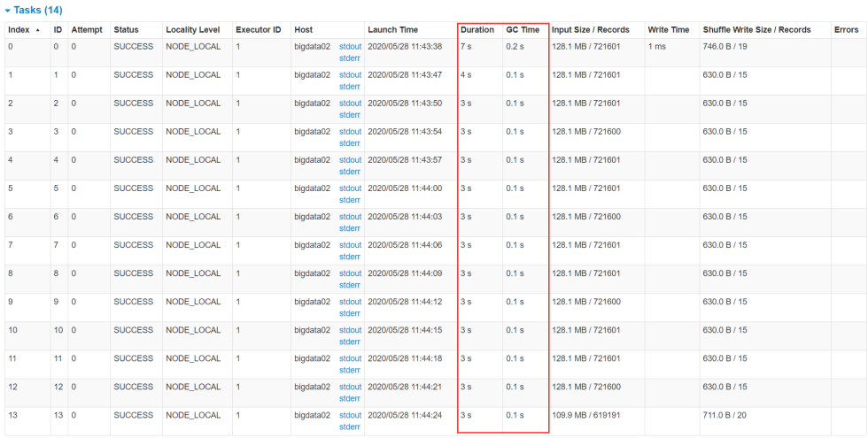The width and height of the screenshot is (868, 438).
Task: View stdout log for task index 13
Action: (351, 415)
